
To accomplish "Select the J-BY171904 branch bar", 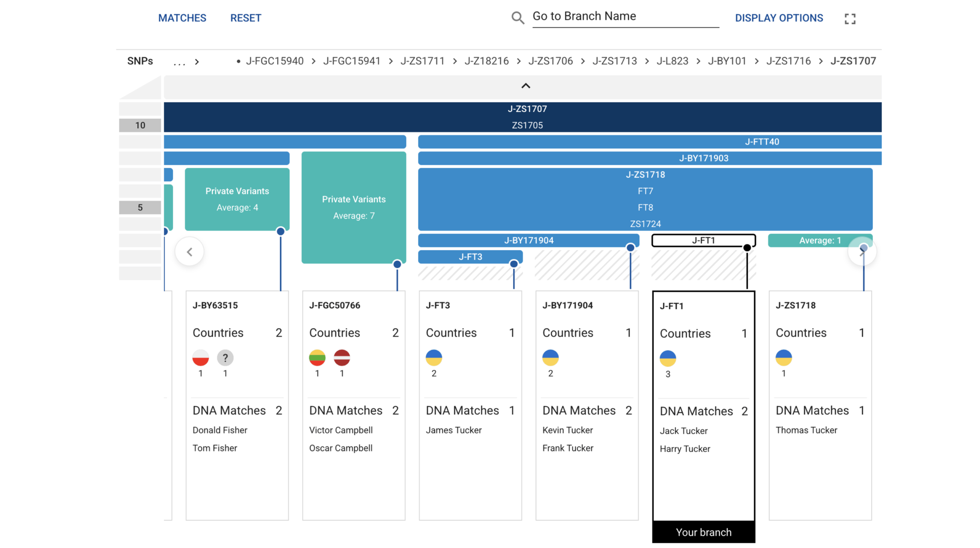I will [x=528, y=240].
